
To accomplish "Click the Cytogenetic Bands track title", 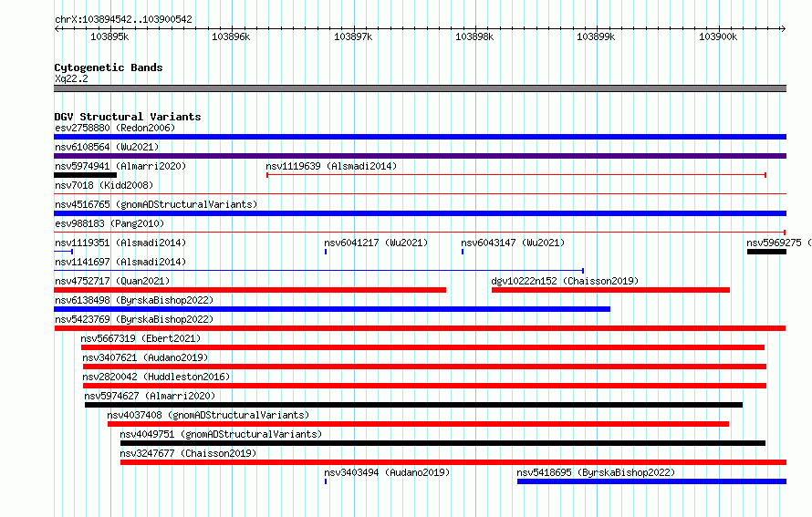I will click(x=109, y=67).
